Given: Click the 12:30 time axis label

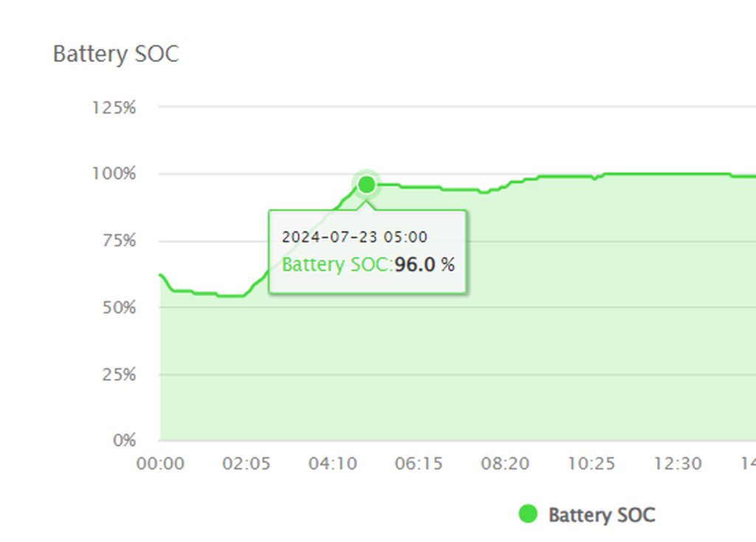Looking at the screenshot, I should (677, 464).
